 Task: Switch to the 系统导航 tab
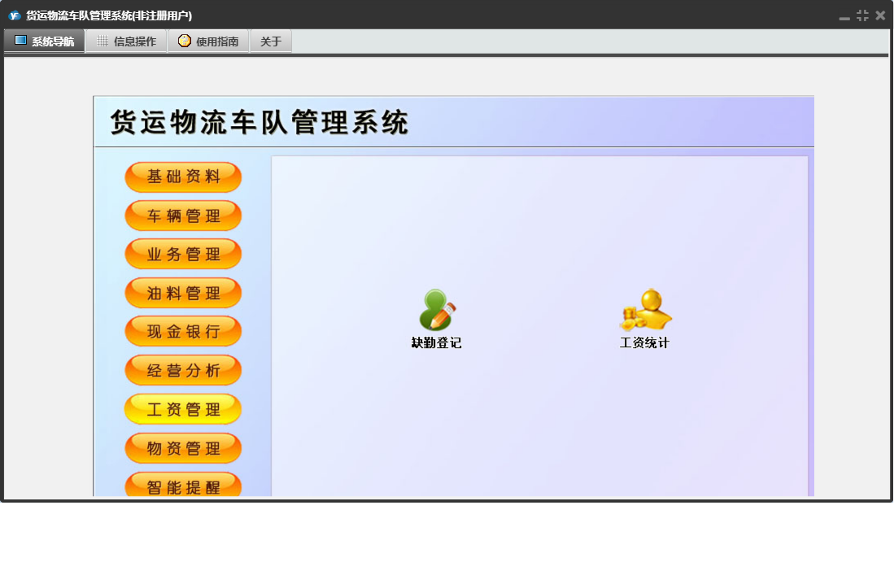pyautogui.click(x=45, y=41)
